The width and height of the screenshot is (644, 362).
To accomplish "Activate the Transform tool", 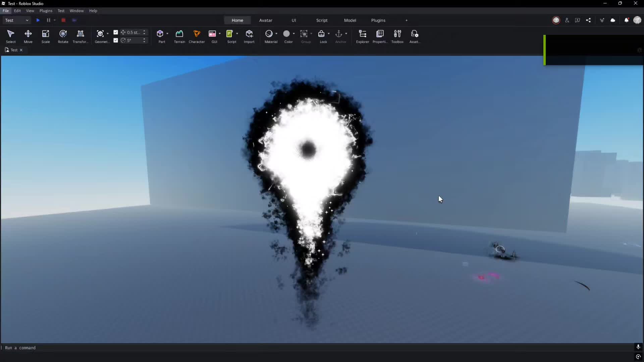I will tap(80, 37).
